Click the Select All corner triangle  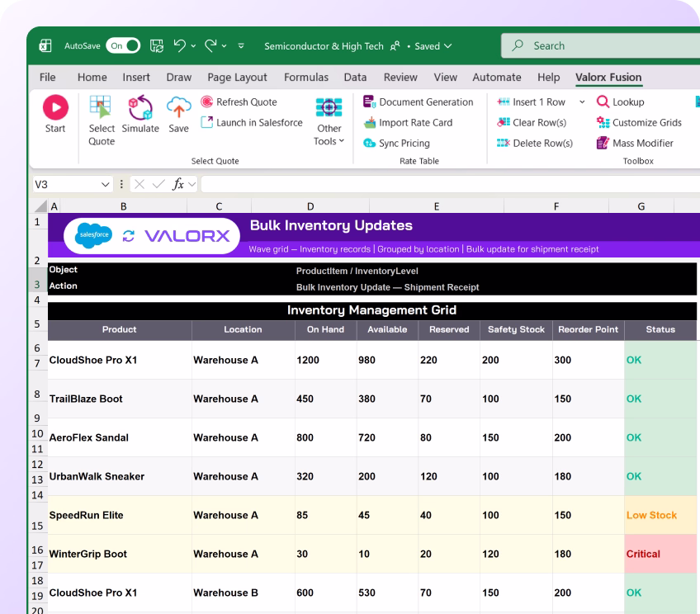pos(40,205)
